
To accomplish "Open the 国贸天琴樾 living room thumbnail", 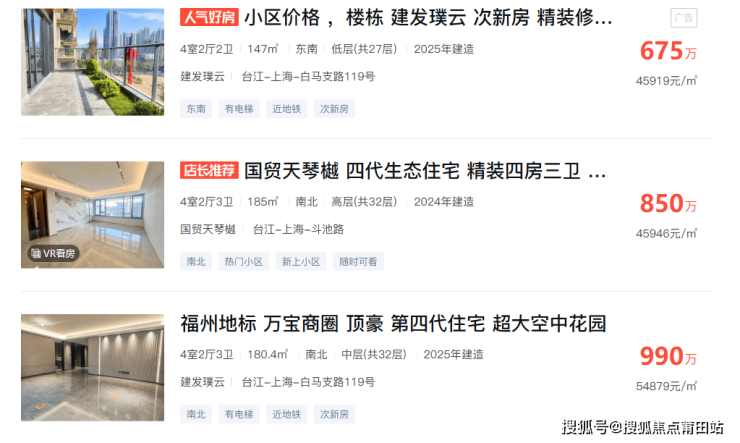I will 92,215.
